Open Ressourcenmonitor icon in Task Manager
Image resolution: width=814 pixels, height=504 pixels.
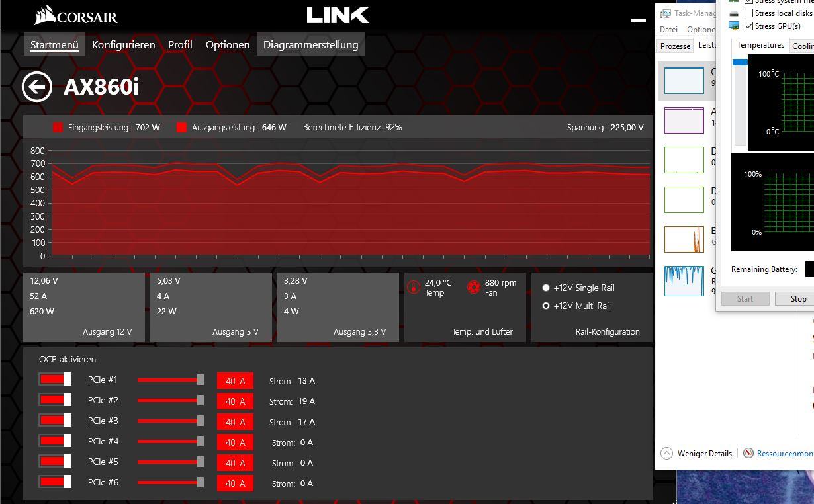(748, 453)
